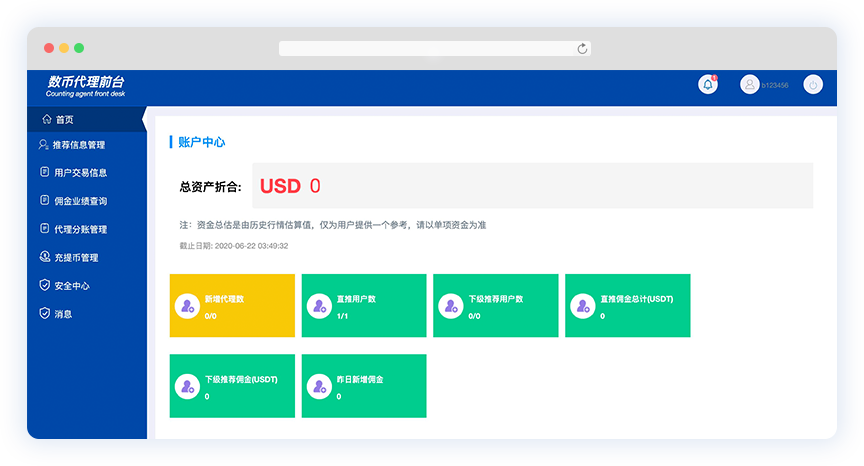Image resolution: width=864 pixels, height=466 pixels.
Task: Select 首页 in the sidebar
Action: pyautogui.click(x=64, y=119)
